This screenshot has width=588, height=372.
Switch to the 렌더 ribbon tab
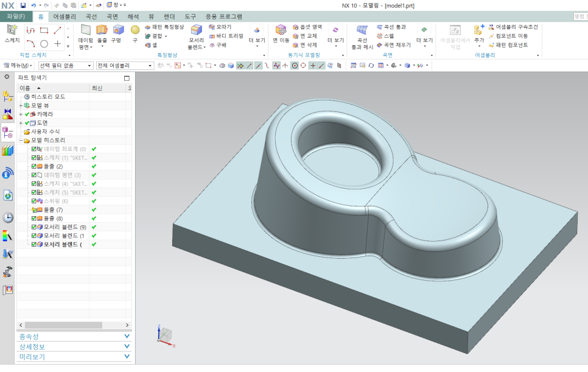(x=169, y=16)
